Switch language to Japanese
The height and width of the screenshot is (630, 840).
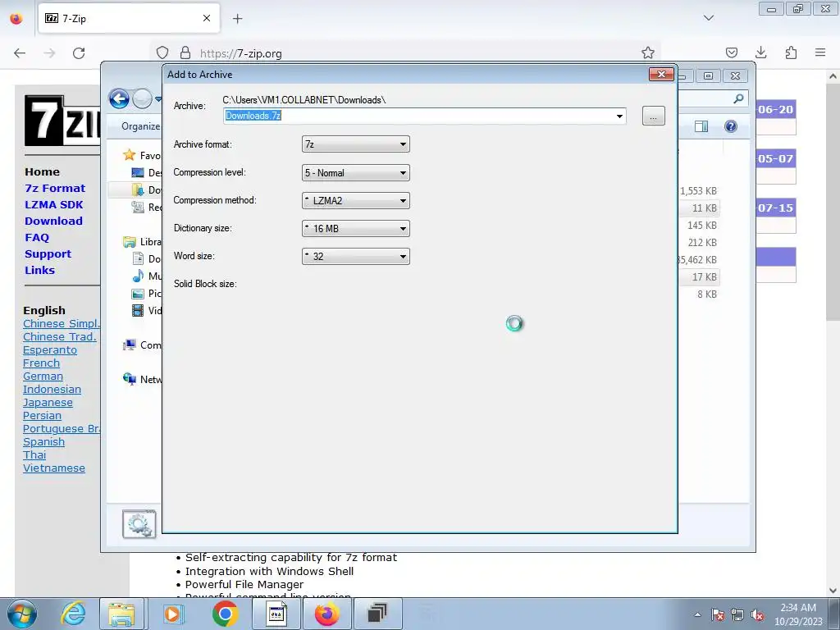[x=48, y=403]
